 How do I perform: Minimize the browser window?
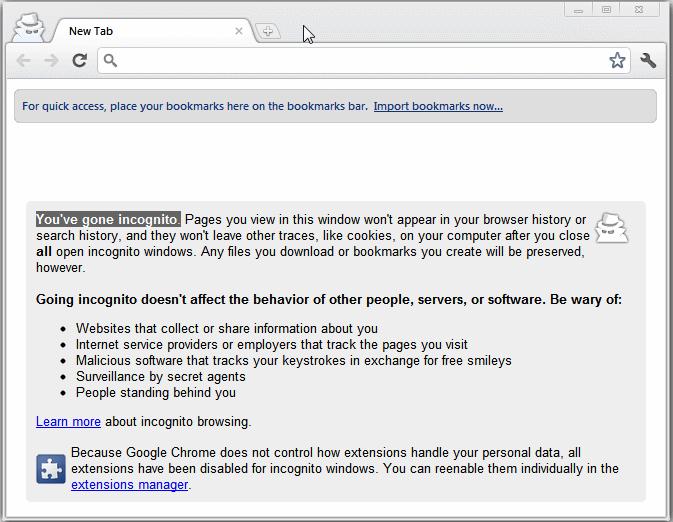[x=580, y=10]
